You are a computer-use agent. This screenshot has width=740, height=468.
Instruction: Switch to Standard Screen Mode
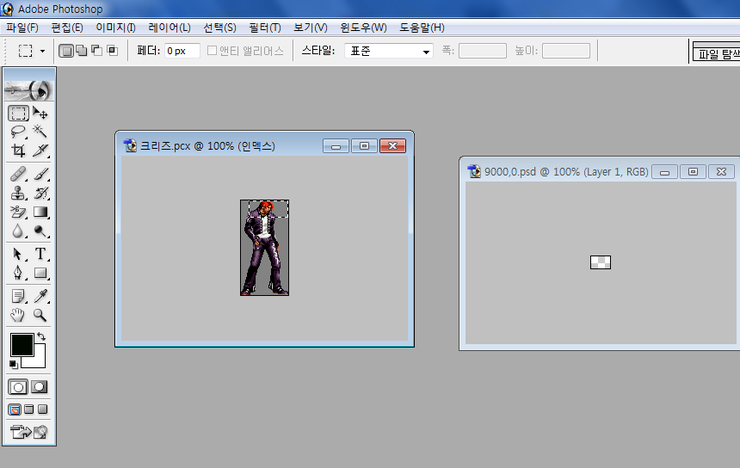(15, 410)
